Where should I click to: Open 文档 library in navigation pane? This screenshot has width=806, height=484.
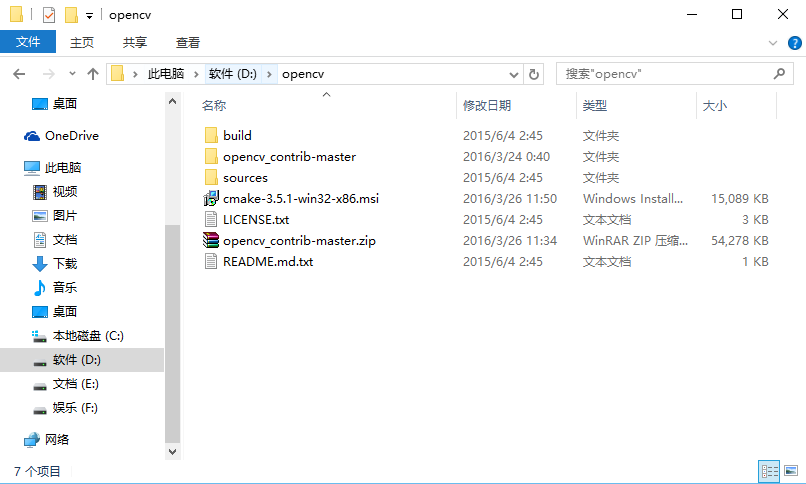(65, 239)
